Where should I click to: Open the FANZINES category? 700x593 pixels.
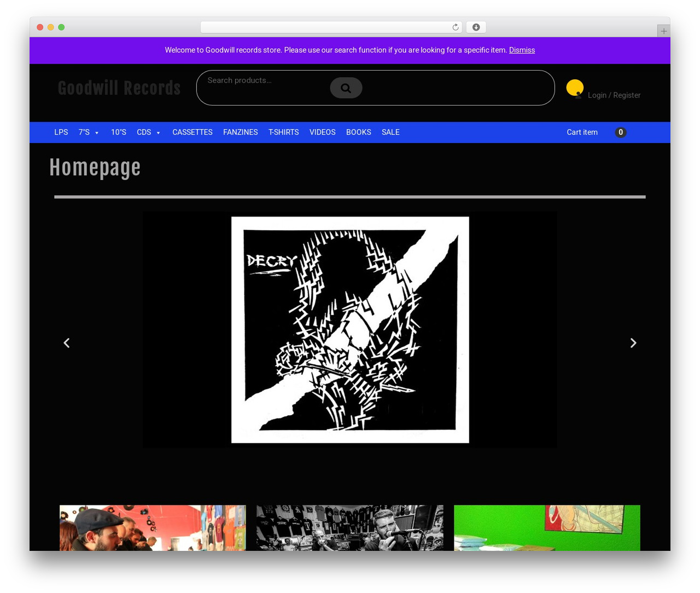point(241,132)
